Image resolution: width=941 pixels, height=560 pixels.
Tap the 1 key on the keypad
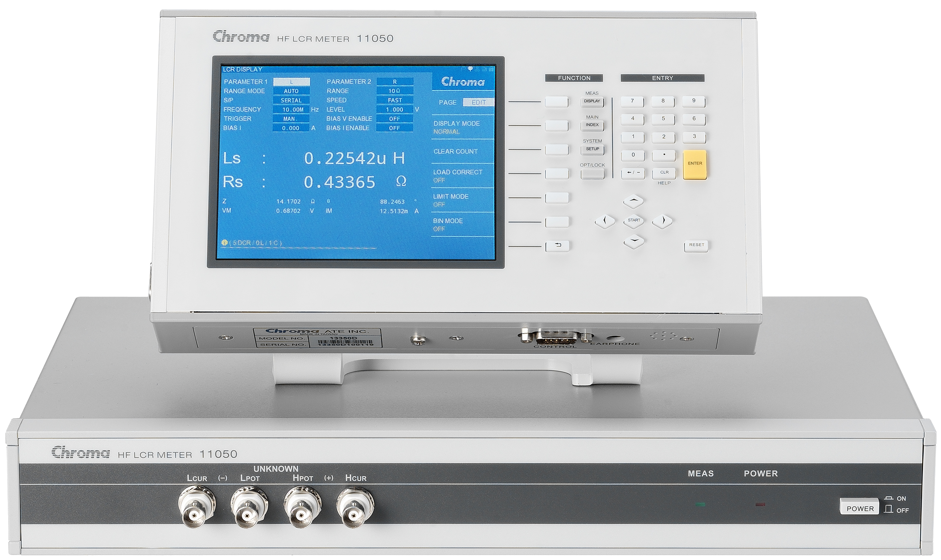coord(633,137)
